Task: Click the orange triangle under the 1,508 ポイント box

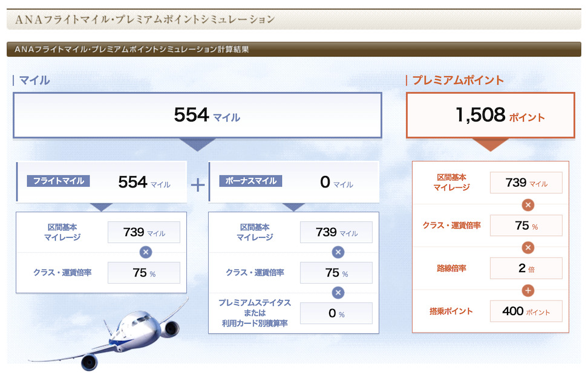Action: (x=490, y=144)
